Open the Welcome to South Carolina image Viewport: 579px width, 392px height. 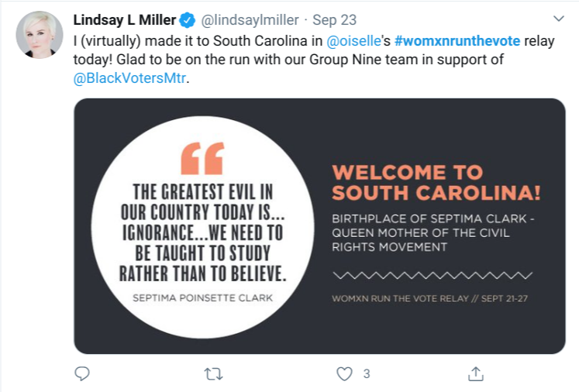click(x=320, y=226)
